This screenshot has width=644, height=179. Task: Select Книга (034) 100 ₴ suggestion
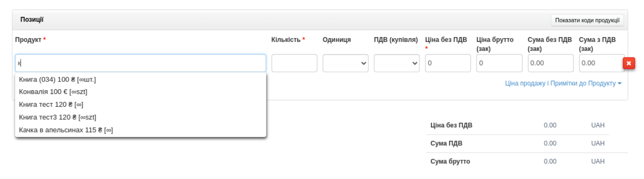point(57,79)
